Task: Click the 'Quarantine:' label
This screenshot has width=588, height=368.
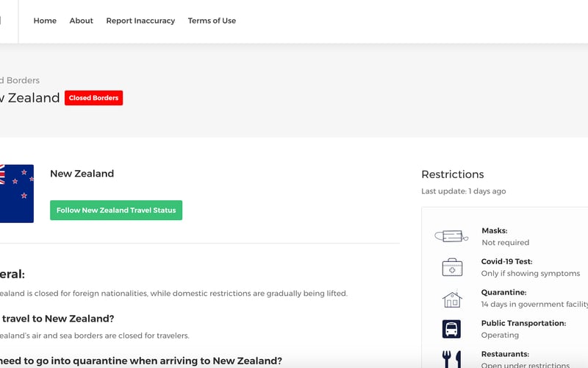Action: [504, 292]
